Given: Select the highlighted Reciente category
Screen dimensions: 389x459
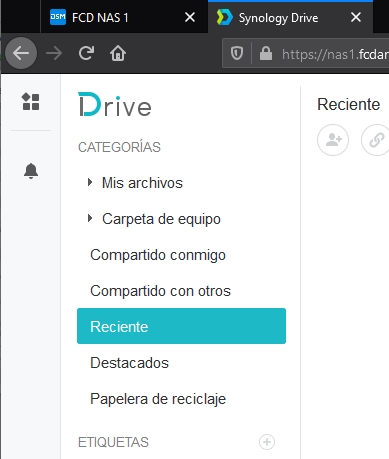Looking at the screenshot, I should 181,326.
